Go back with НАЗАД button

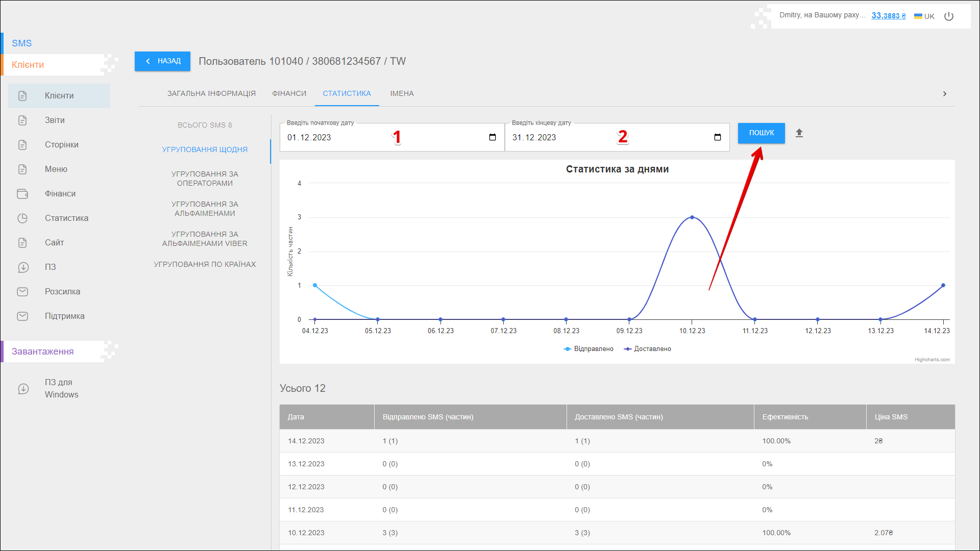[x=162, y=61]
